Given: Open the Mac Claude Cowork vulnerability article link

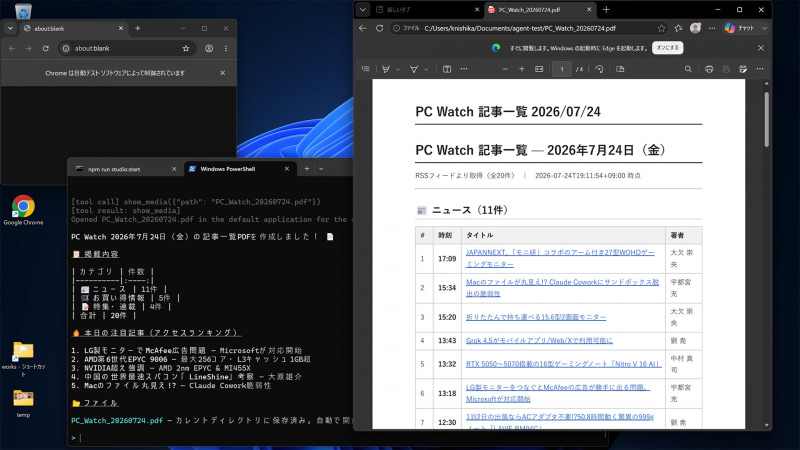Looking at the screenshot, I should click(x=562, y=288).
